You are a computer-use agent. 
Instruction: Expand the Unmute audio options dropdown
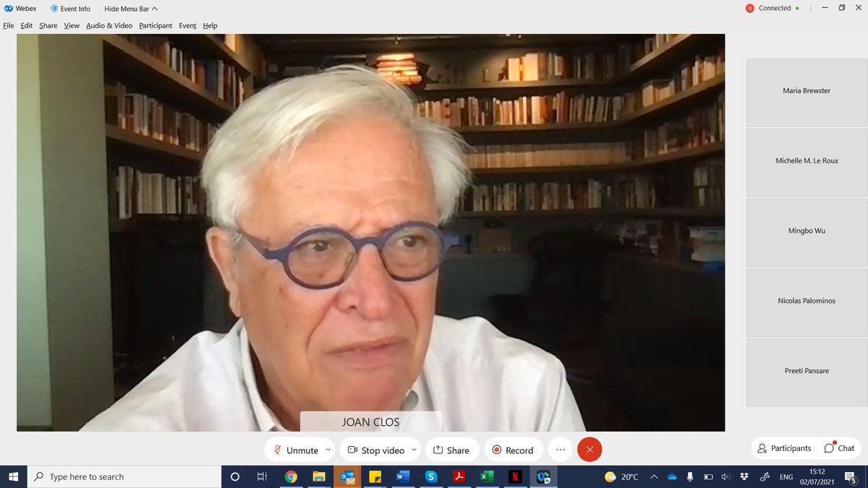click(x=328, y=449)
